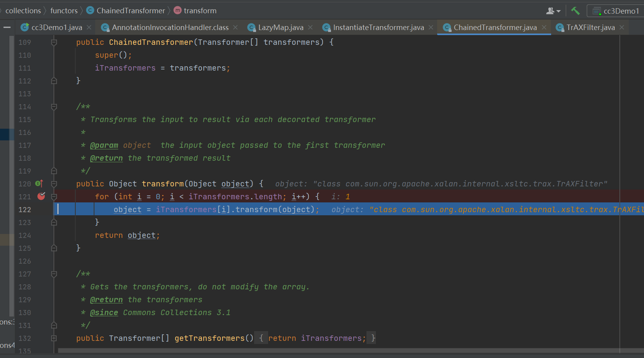The image size is (644, 358).
Task: Click the fold end marker at line 125
Action: pyautogui.click(x=54, y=248)
